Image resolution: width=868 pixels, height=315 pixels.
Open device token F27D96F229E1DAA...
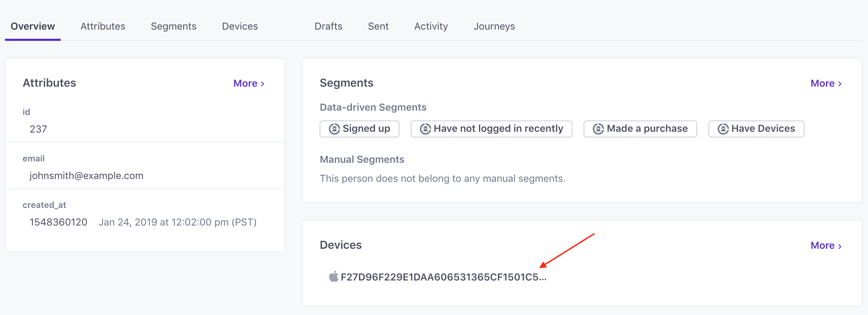(x=444, y=277)
